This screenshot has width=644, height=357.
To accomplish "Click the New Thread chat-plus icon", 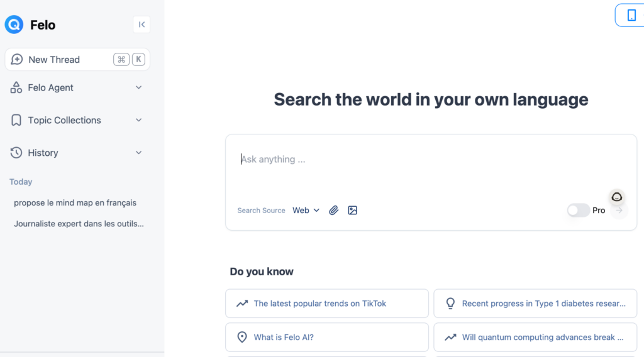I will pyautogui.click(x=17, y=60).
